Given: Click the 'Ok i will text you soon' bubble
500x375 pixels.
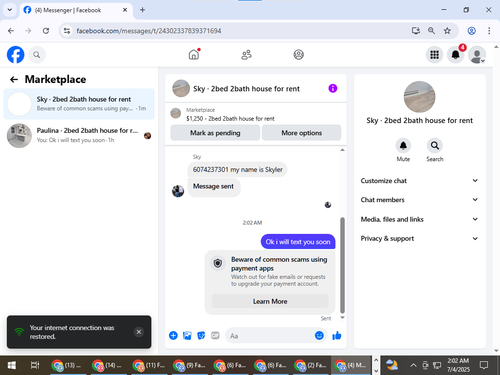Looking at the screenshot, I should tap(298, 242).
